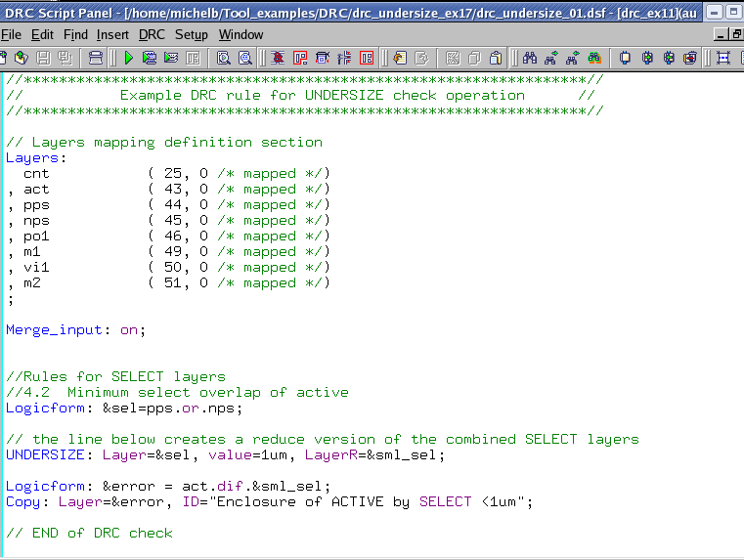The width and height of the screenshot is (744, 560).
Task: Minimize the inner document window
Action: pyautogui.click(x=722, y=34)
